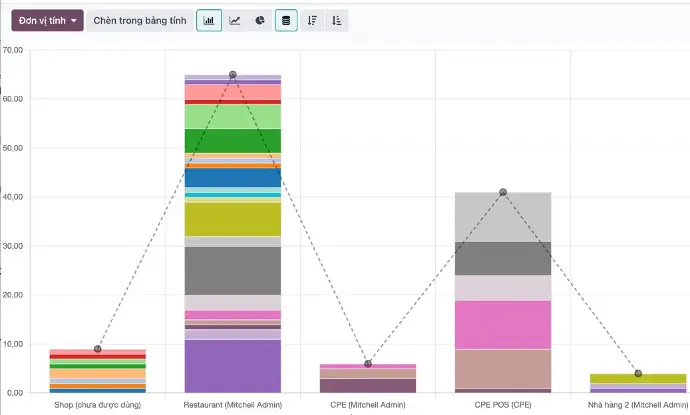
Task: Click the data point on CPE (Mitchell Admin) bar
Action: pyautogui.click(x=368, y=363)
